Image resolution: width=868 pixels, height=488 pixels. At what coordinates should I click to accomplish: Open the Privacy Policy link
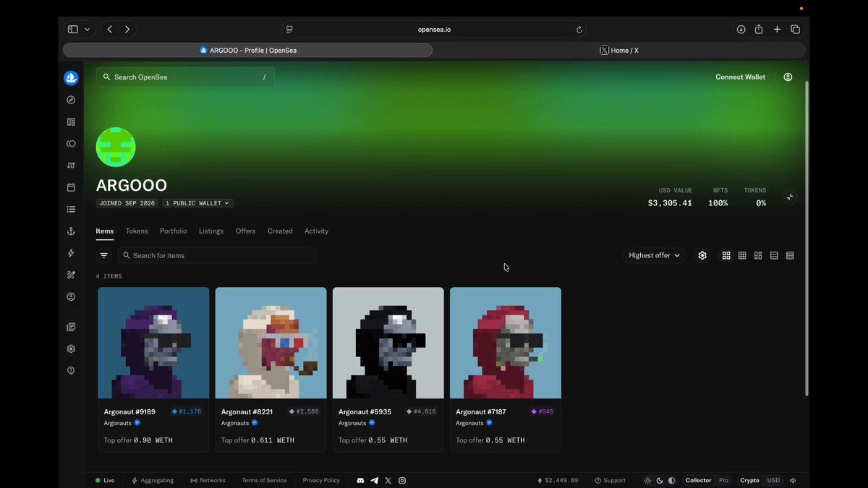pos(321,480)
